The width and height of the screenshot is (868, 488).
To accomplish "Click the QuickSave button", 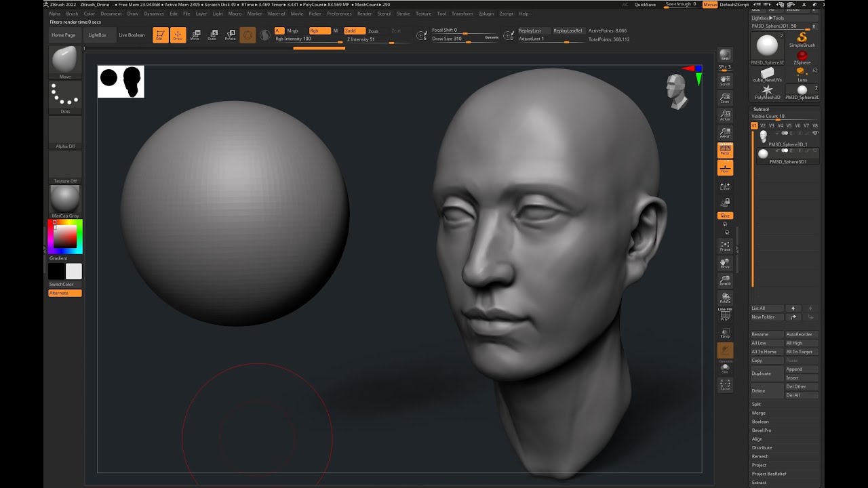I will 645,5.
